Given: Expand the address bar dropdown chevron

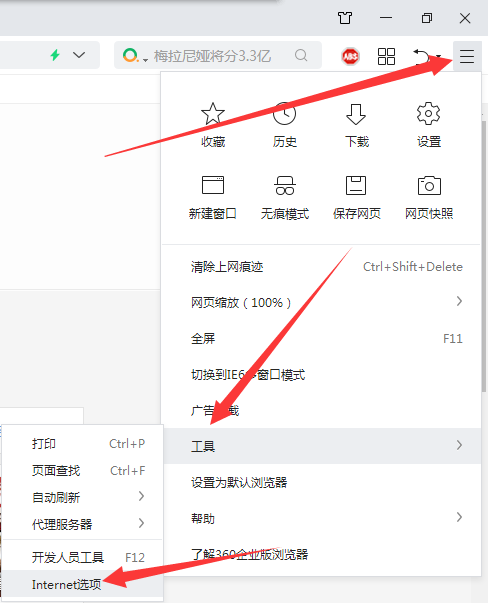Looking at the screenshot, I should coord(79,55).
